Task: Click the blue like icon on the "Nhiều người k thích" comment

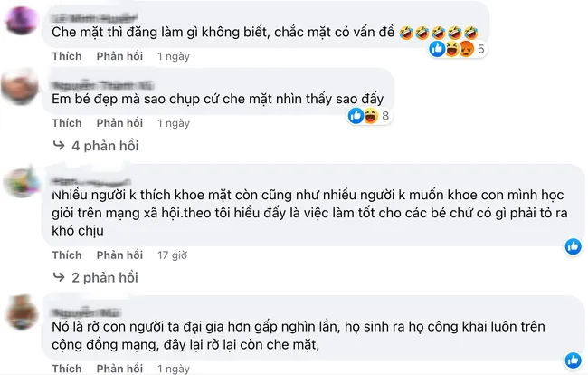Action: click(573, 246)
